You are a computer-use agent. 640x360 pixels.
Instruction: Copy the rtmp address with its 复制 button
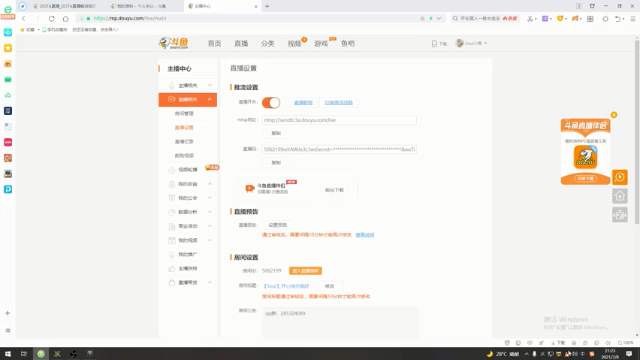[x=276, y=133]
